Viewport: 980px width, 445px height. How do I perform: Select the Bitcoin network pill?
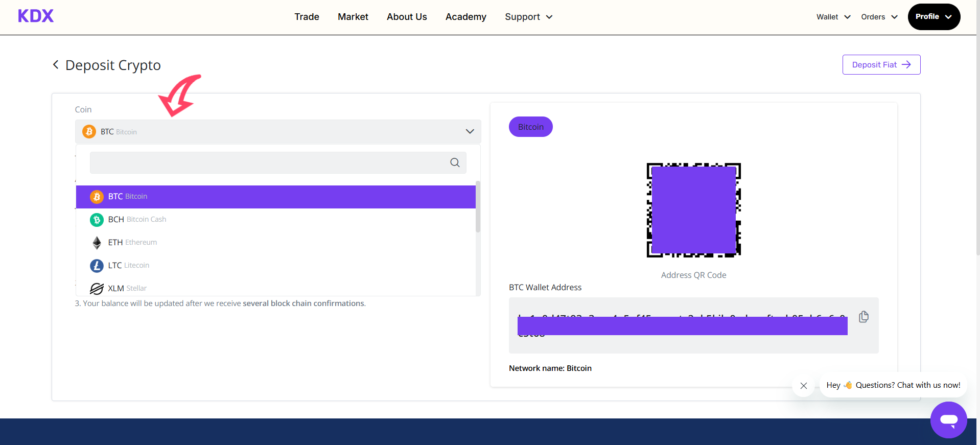(530, 127)
